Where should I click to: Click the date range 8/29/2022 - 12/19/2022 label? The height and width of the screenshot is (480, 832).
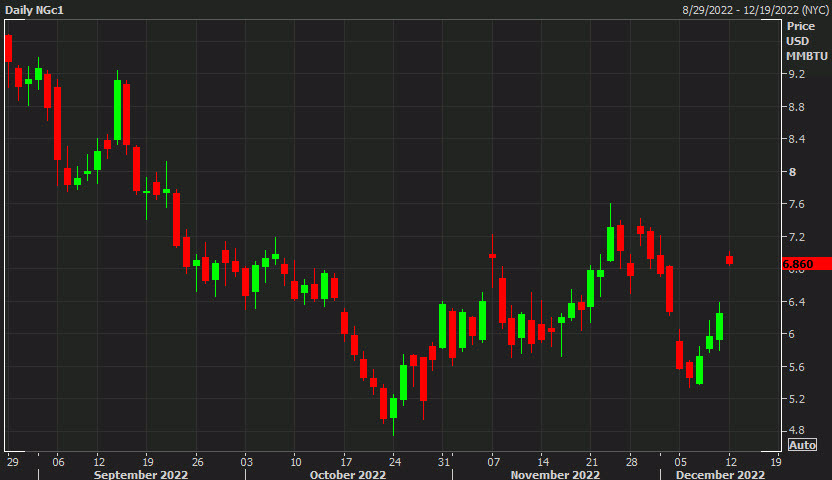coord(756,10)
